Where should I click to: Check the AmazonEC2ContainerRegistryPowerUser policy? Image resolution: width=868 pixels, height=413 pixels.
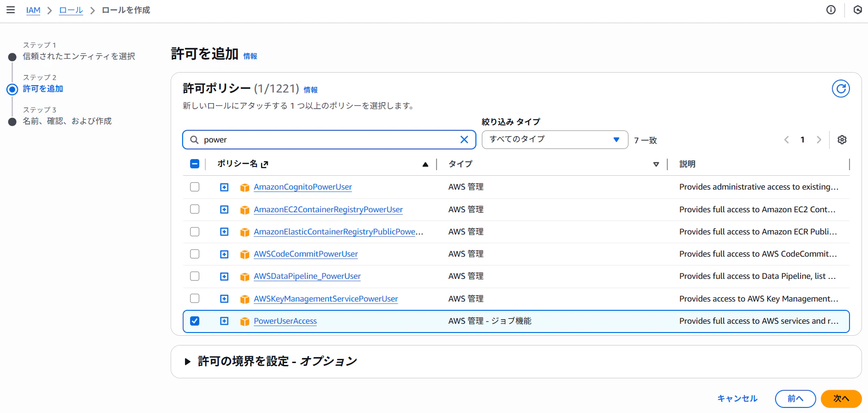pos(195,209)
